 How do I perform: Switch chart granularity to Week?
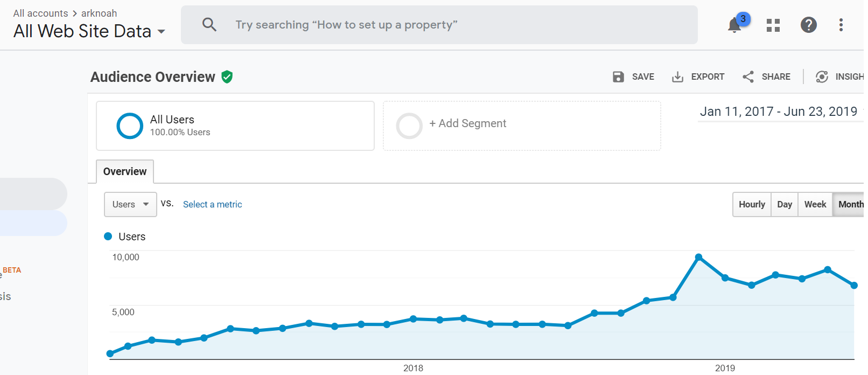pyautogui.click(x=815, y=204)
